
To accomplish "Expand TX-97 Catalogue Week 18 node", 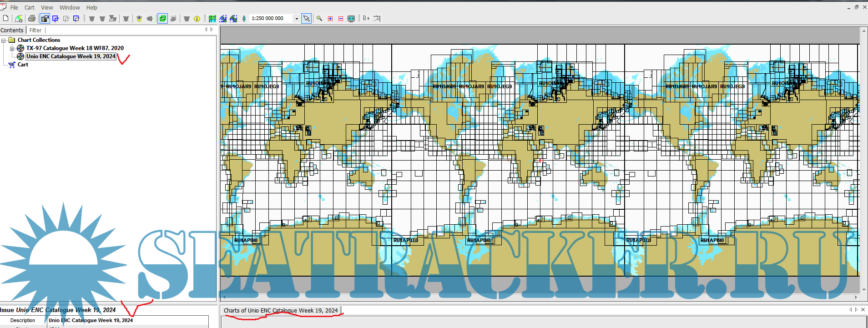I will pos(12,49).
